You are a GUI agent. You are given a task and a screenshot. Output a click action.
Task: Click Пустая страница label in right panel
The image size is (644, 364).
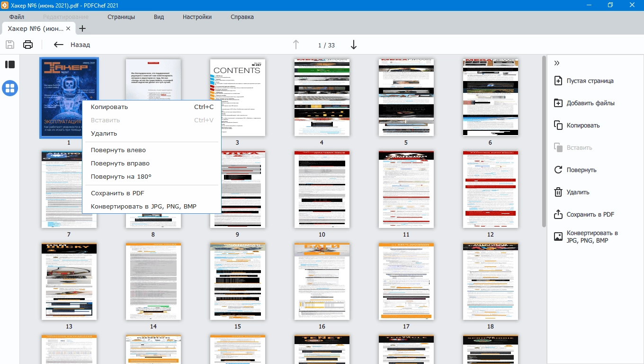590,81
